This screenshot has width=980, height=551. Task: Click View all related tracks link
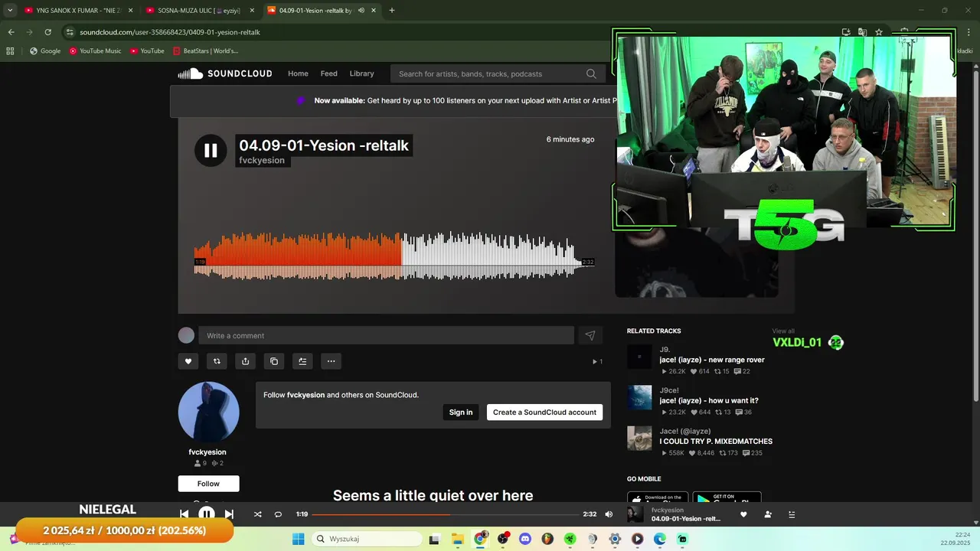[x=783, y=331]
